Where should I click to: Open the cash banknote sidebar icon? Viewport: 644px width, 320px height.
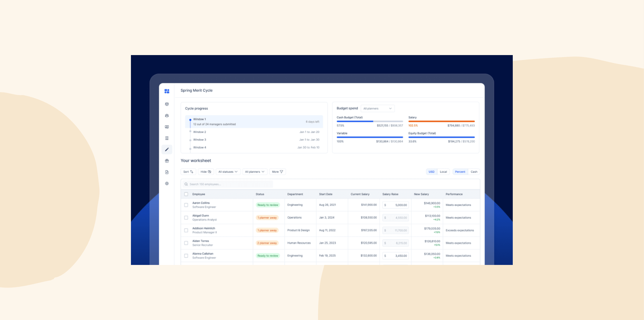[167, 127]
